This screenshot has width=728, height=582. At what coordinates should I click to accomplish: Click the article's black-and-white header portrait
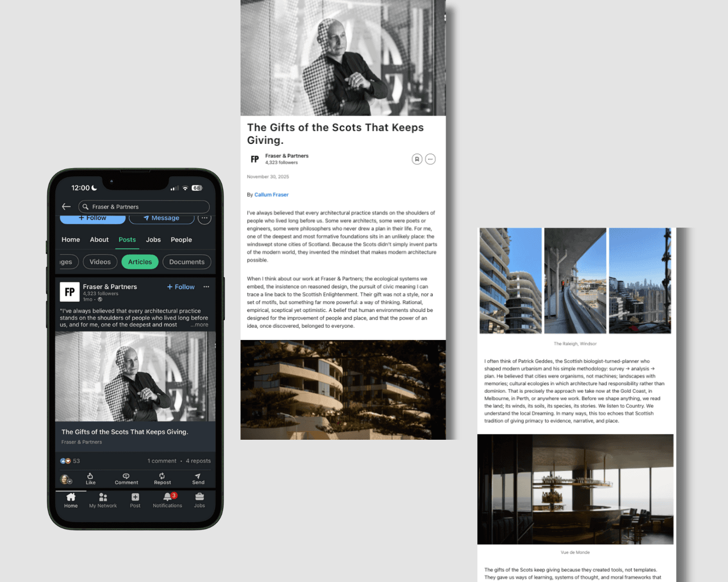343,58
